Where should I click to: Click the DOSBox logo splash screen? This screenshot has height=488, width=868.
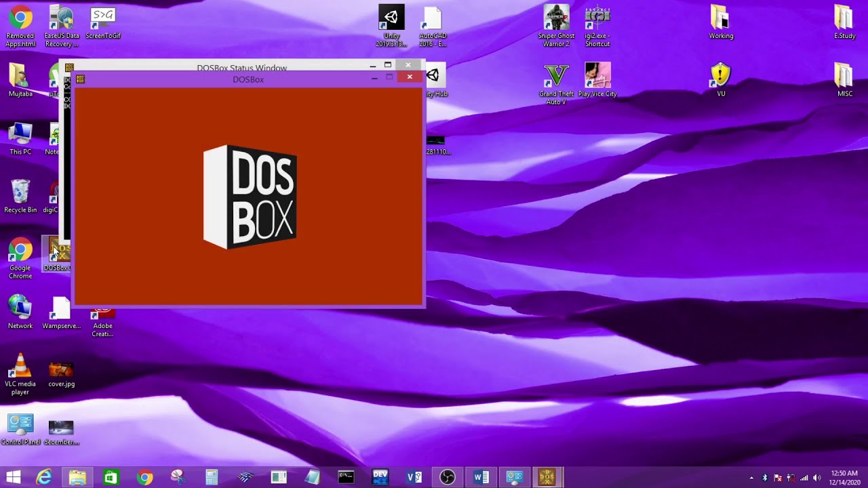click(x=250, y=197)
